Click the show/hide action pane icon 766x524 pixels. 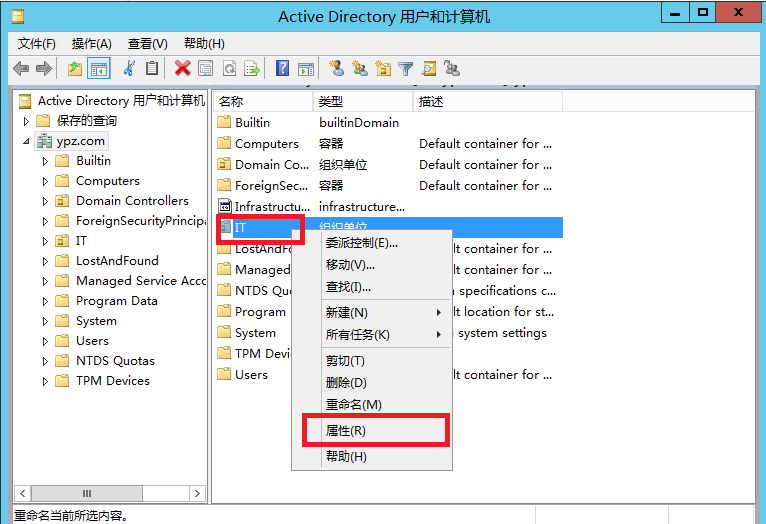(306, 69)
